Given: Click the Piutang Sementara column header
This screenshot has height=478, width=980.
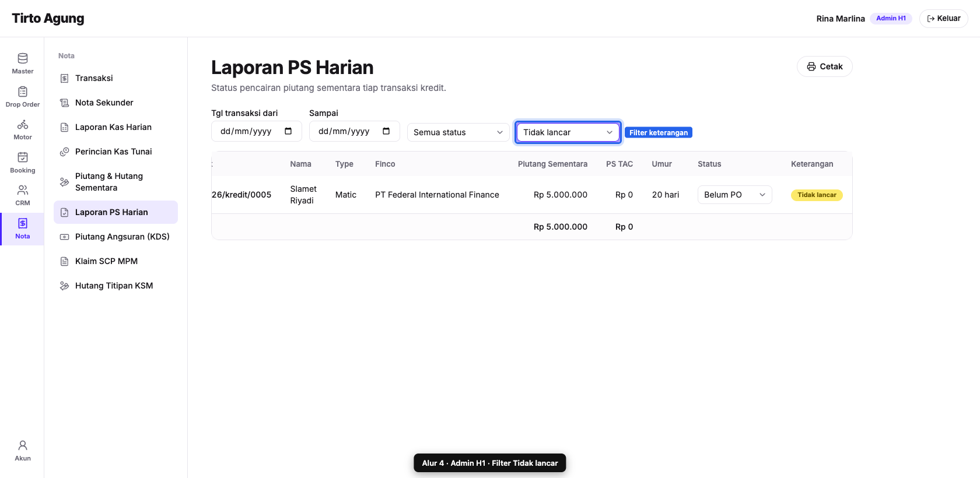Looking at the screenshot, I should pyautogui.click(x=552, y=164).
